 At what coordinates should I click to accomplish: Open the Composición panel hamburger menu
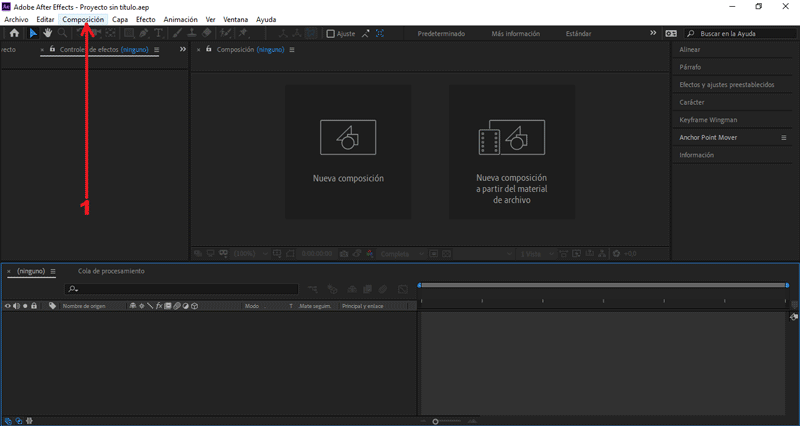coord(292,49)
